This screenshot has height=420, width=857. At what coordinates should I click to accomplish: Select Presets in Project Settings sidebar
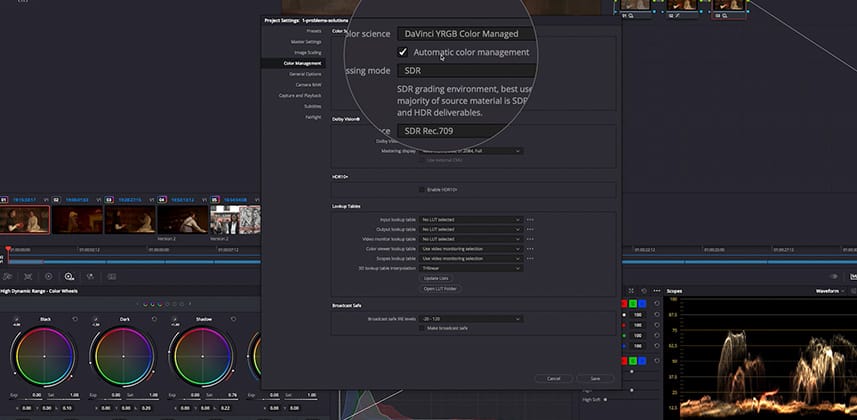click(x=314, y=31)
